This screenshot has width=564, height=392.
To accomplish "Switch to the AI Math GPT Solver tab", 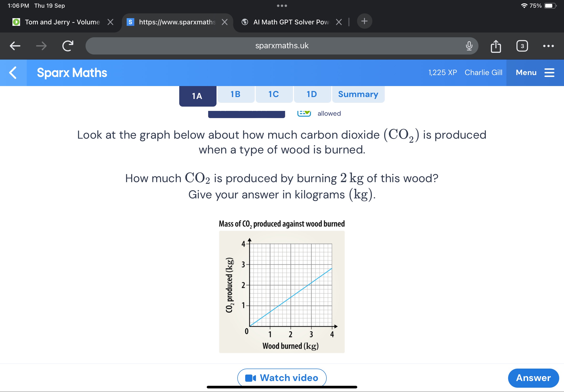I will click(x=291, y=22).
